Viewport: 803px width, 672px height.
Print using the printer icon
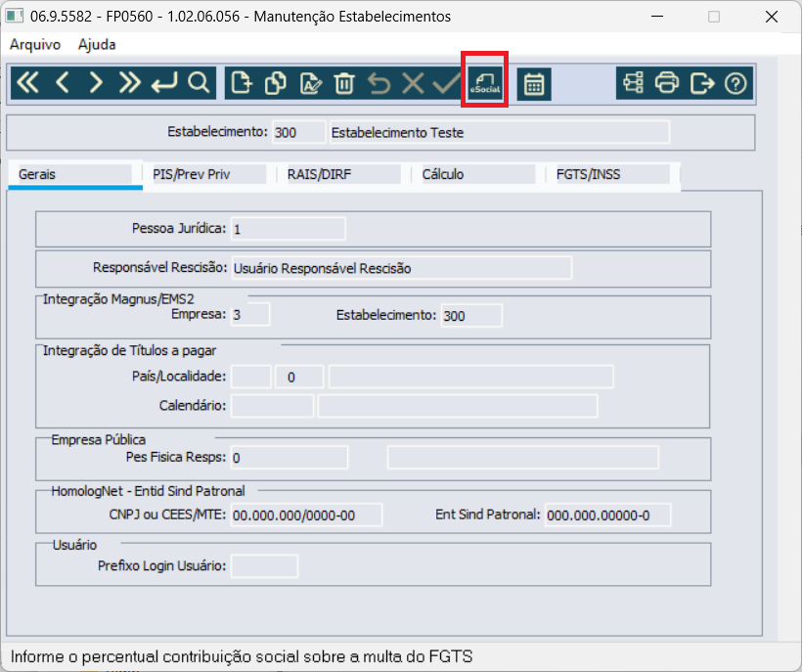coord(667,82)
